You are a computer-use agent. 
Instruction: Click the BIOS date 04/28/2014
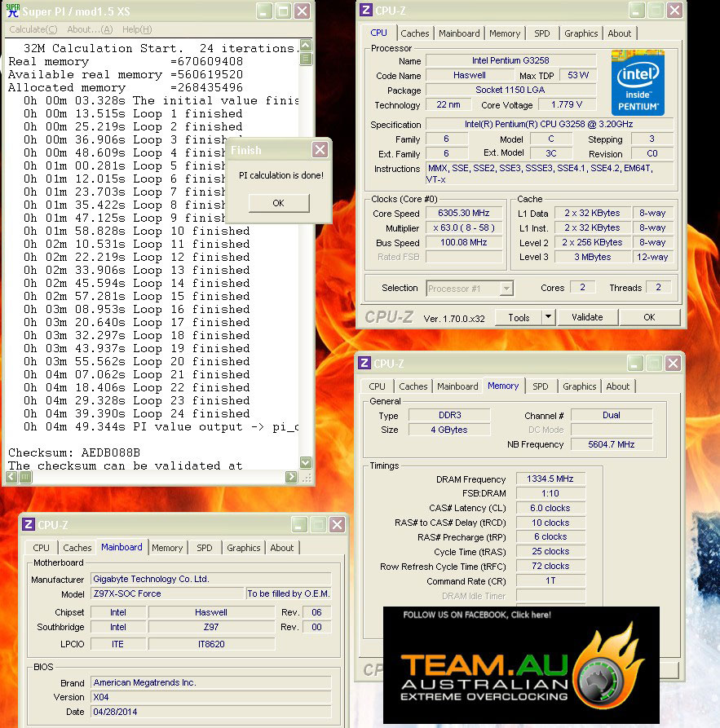211,712
